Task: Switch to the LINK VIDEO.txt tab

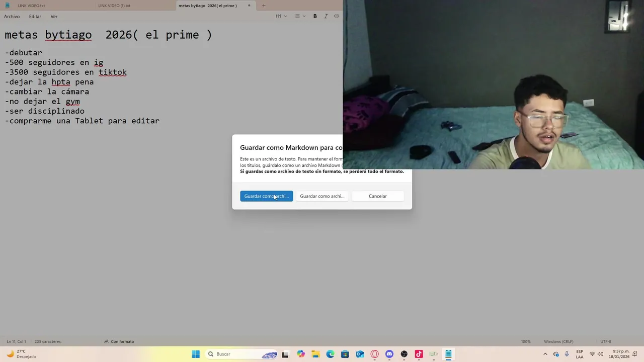Action: 31,6
